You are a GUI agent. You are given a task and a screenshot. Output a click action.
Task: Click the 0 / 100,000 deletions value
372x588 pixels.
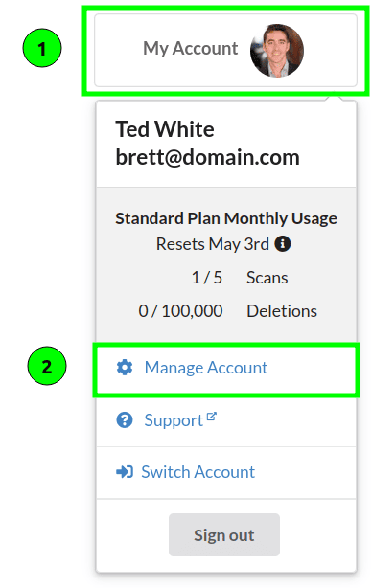[180, 311]
